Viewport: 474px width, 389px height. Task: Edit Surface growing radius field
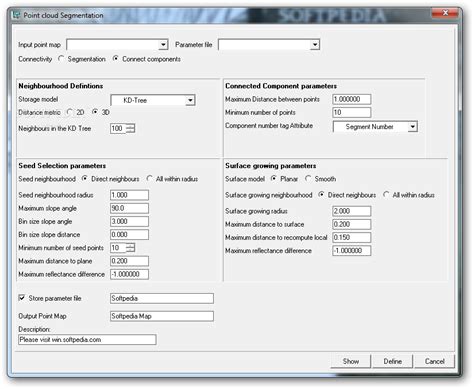[x=352, y=211]
